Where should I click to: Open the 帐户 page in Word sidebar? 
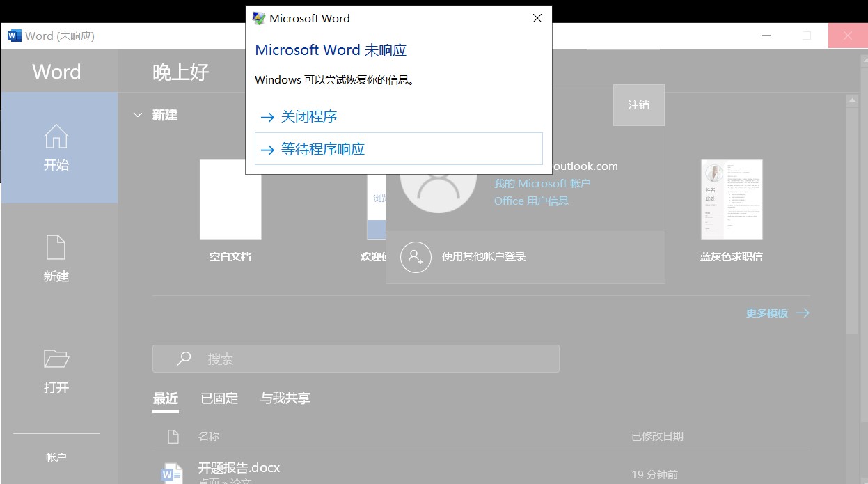[56, 458]
